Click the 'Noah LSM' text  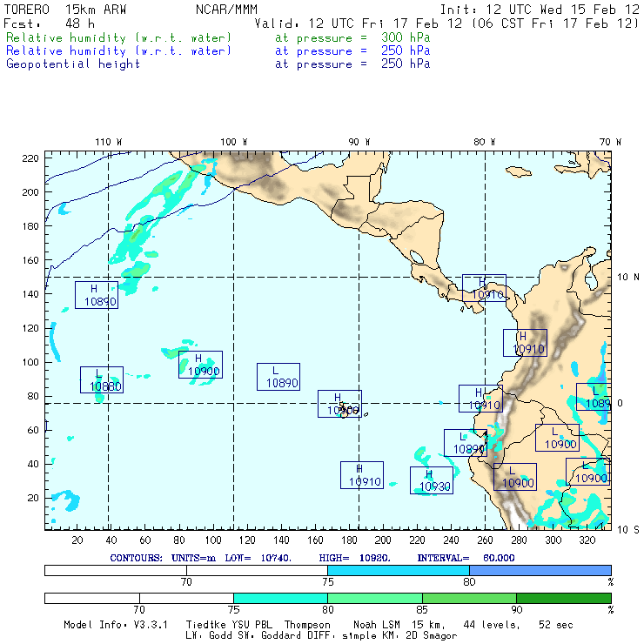click(x=377, y=625)
